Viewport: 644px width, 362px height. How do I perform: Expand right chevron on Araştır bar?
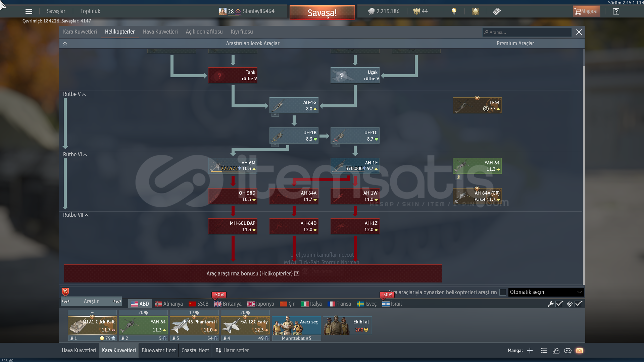117,302
